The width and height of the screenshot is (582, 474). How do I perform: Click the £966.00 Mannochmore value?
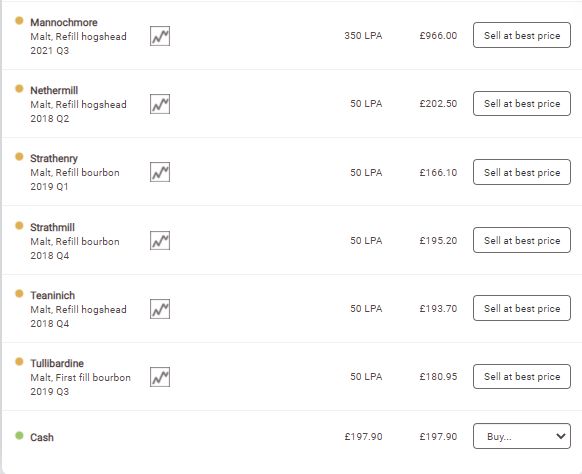point(438,36)
